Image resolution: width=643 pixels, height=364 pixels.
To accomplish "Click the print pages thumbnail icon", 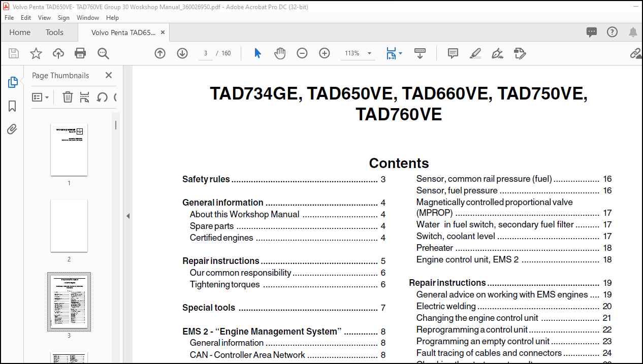I will tap(84, 97).
